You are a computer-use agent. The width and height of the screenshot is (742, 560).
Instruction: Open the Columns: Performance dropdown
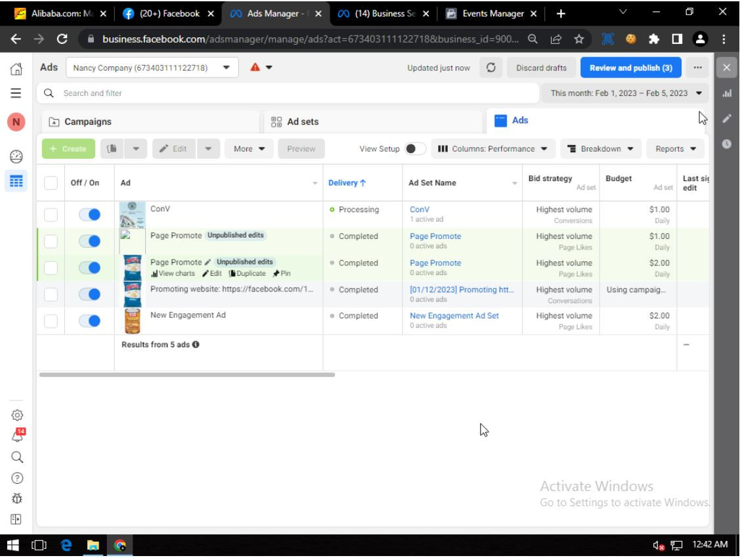[x=493, y=150]
